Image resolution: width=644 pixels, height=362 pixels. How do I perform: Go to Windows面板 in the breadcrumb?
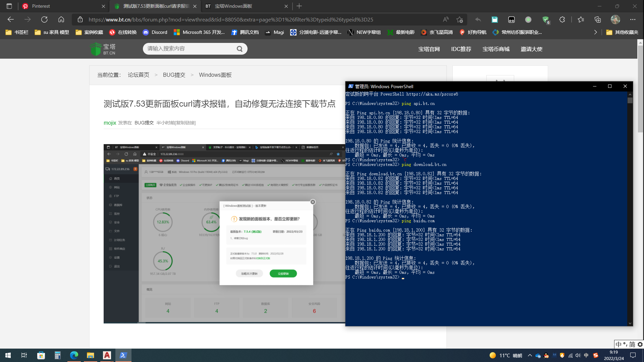215,75
